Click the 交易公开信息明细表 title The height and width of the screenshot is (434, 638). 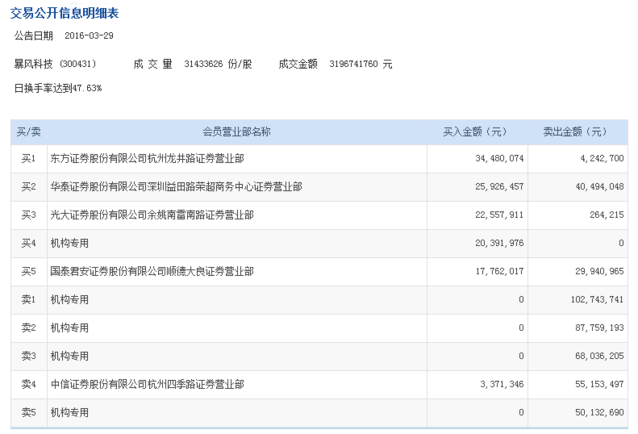64,13
